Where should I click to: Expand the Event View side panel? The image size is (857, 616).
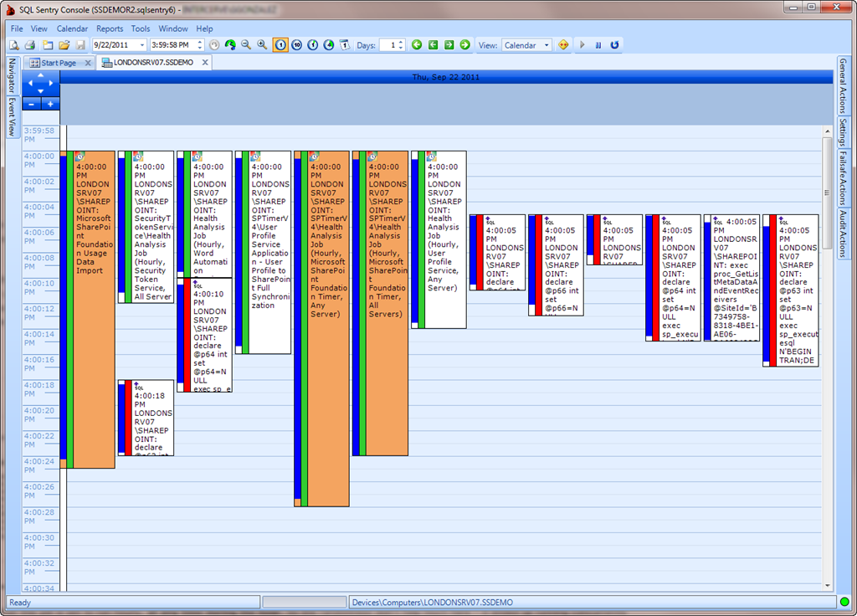(x=12, y=116)
